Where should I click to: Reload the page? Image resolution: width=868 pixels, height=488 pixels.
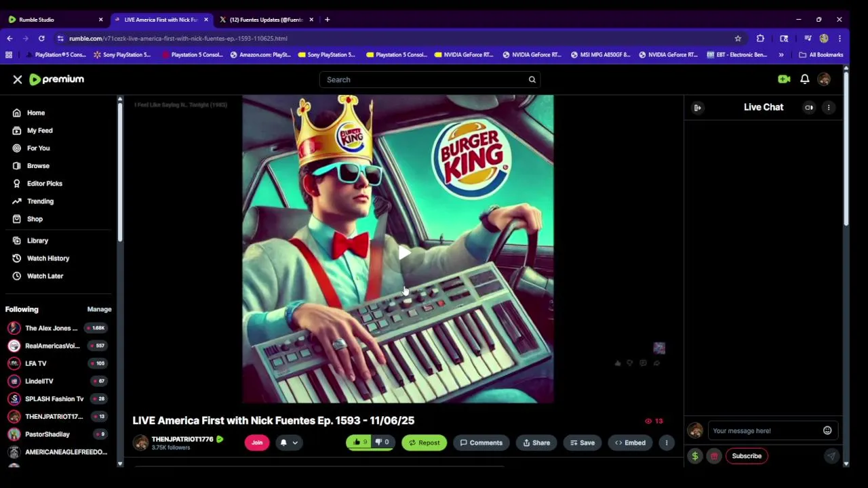click(x=41, y=39)
